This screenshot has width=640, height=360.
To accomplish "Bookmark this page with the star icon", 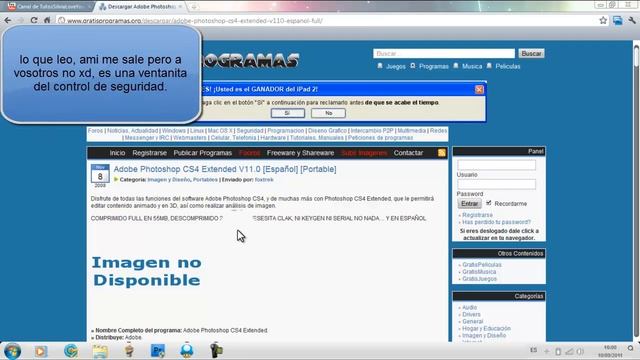I will point(603,20).
